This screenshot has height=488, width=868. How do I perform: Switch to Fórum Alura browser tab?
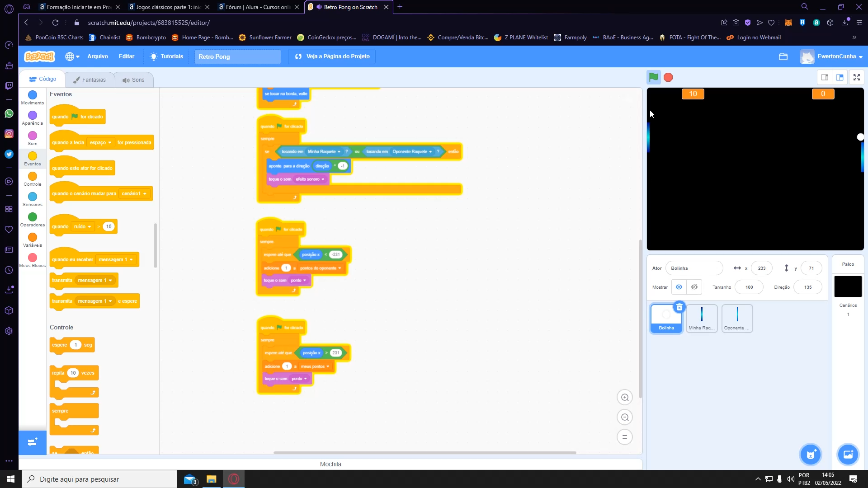click(x=258, y=7)
